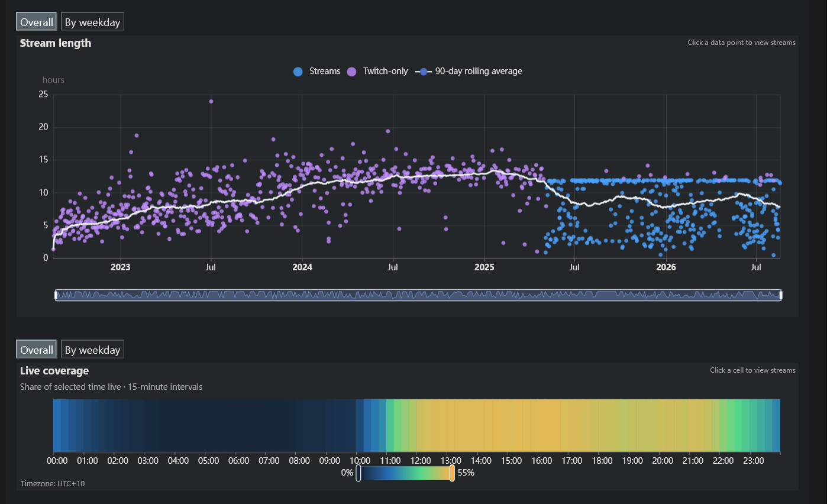The image size is (827, 504).
Task: Click the "Timezone: UTC+10" label
Action: (53, 484)
